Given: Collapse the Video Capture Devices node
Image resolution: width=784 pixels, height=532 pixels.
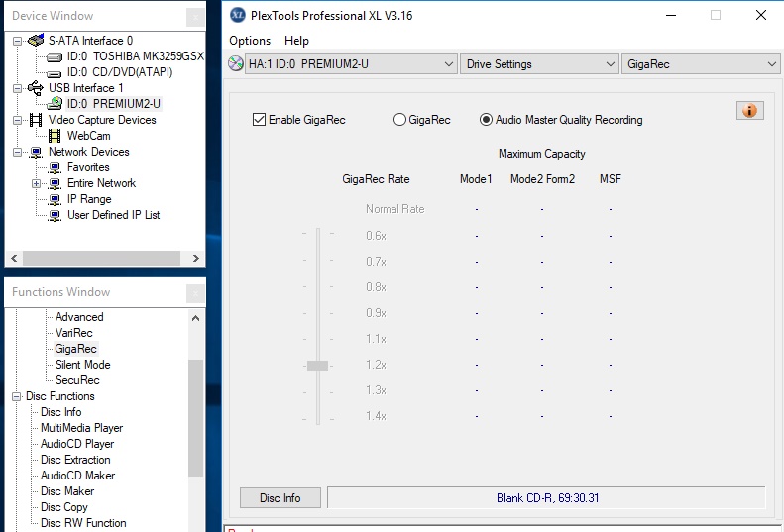Looking at the screenshot, I should click(17, 121).
